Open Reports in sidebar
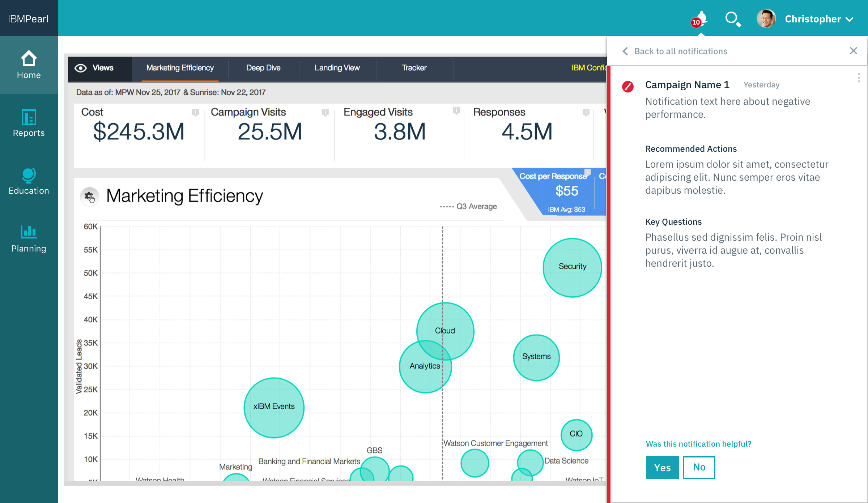 [x=29, y=123]
